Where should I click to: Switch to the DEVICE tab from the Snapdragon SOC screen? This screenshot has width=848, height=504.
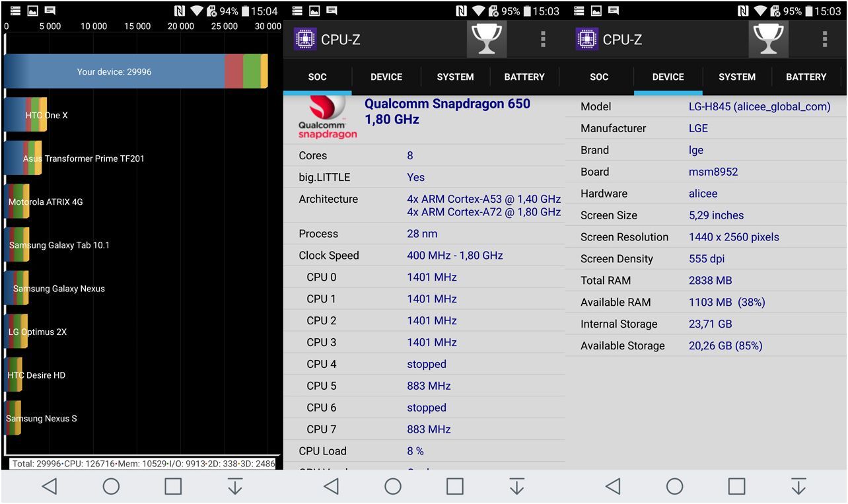point(386,77)
